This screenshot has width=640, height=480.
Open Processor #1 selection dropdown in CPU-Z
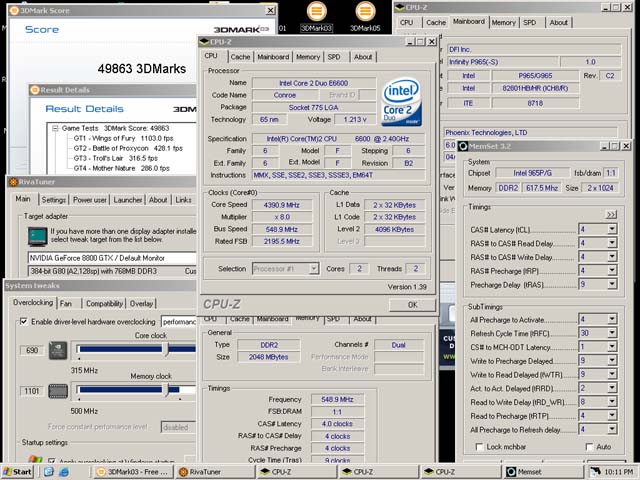[313, 269]
